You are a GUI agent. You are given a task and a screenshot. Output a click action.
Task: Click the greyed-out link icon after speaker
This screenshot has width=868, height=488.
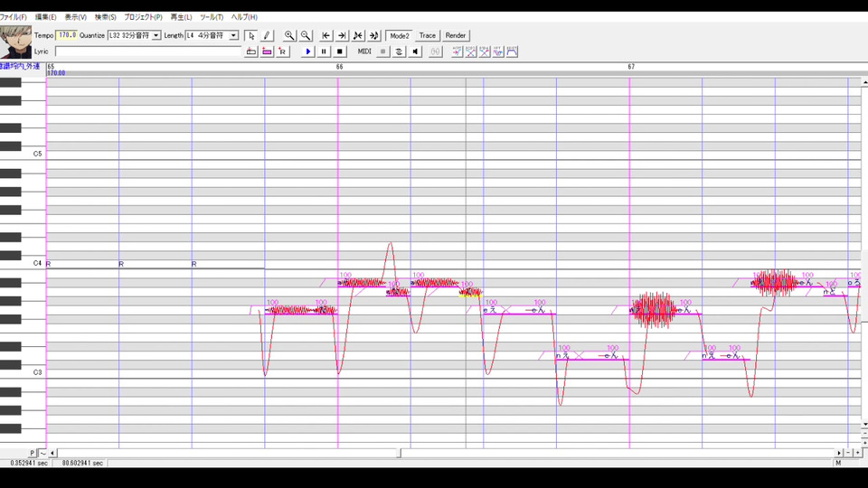coord(436,52)
